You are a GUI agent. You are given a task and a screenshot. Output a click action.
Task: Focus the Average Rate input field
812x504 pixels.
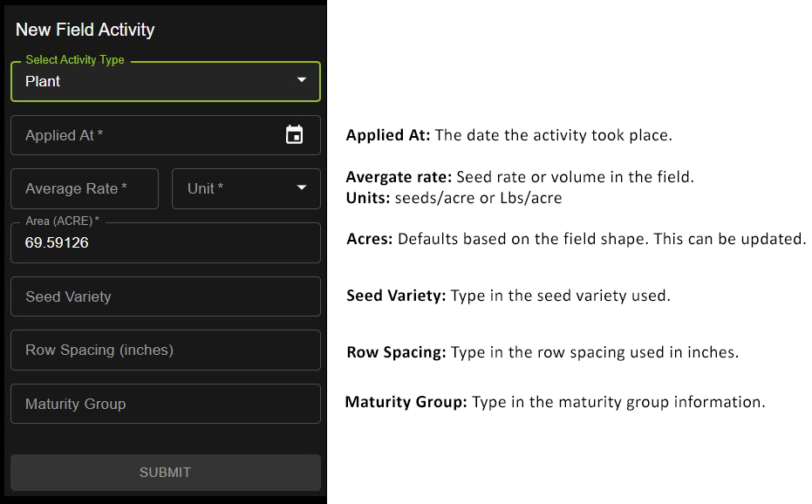(84, 188)
